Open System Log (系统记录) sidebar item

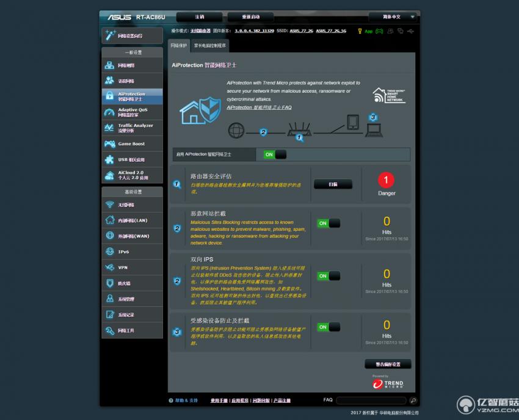(132, 314)
